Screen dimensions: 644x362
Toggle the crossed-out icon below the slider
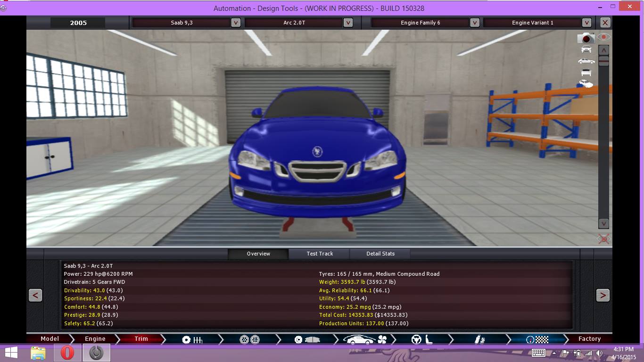[604, 239]
